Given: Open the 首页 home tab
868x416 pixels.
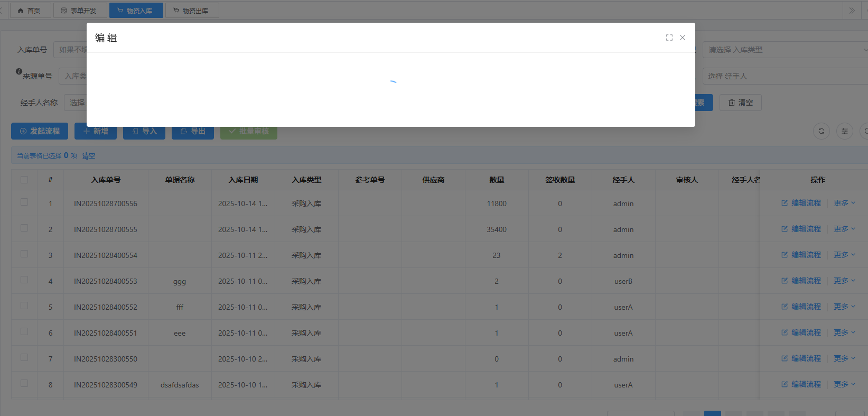Looking at the screenshot, I should pos(30,11).
